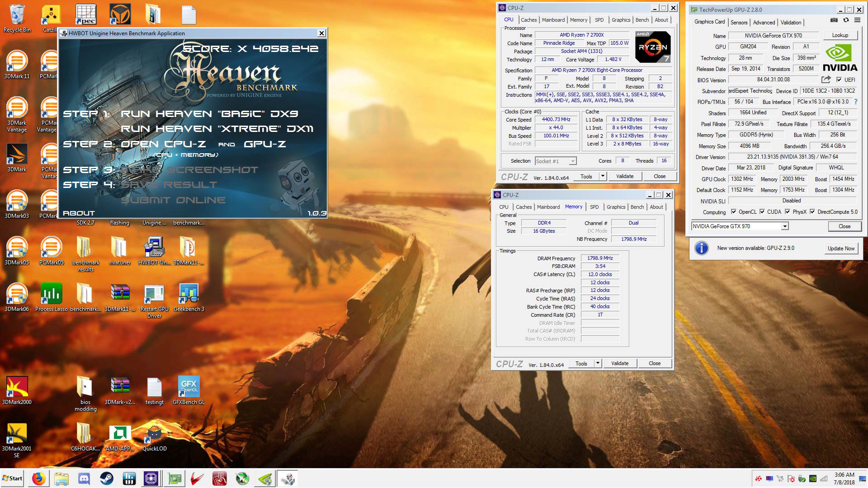Click the Lookup button in GPU-Z

(840, 35)
